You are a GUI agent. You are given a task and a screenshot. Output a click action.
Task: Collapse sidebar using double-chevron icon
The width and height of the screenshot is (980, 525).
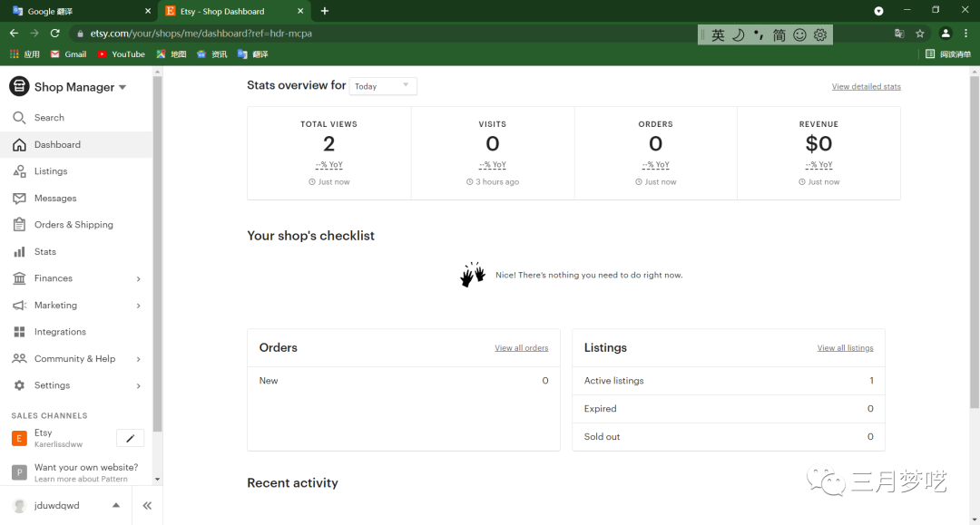tap(147, 506)
